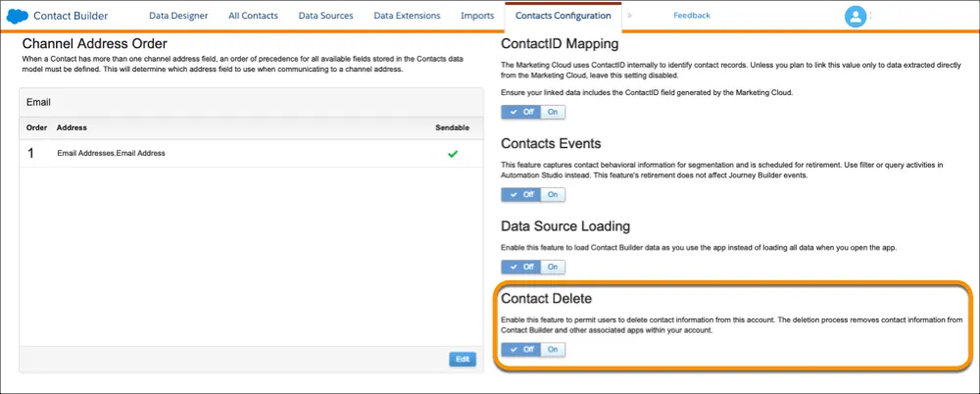Click the Contact Builder app title
This screenshot has height=394, width=980.
click(71, 16)
